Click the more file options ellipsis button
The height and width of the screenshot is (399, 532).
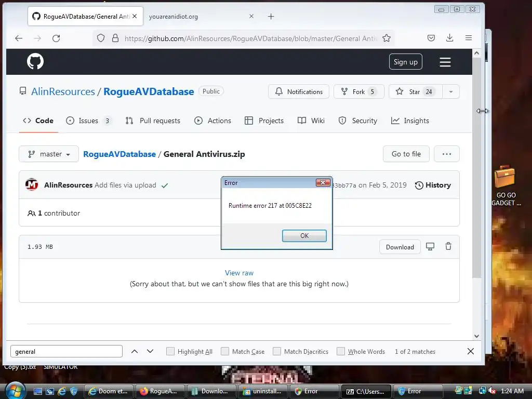click(446, 154)
